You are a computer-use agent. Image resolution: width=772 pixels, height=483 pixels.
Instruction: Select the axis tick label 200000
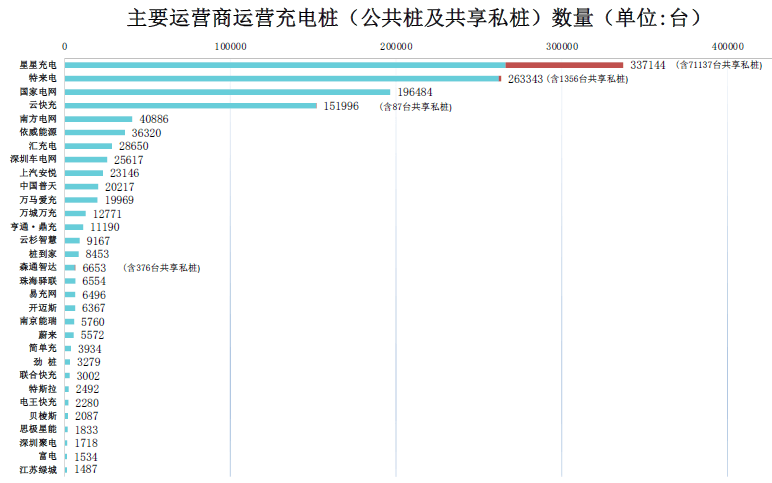(x=396, y=47)
